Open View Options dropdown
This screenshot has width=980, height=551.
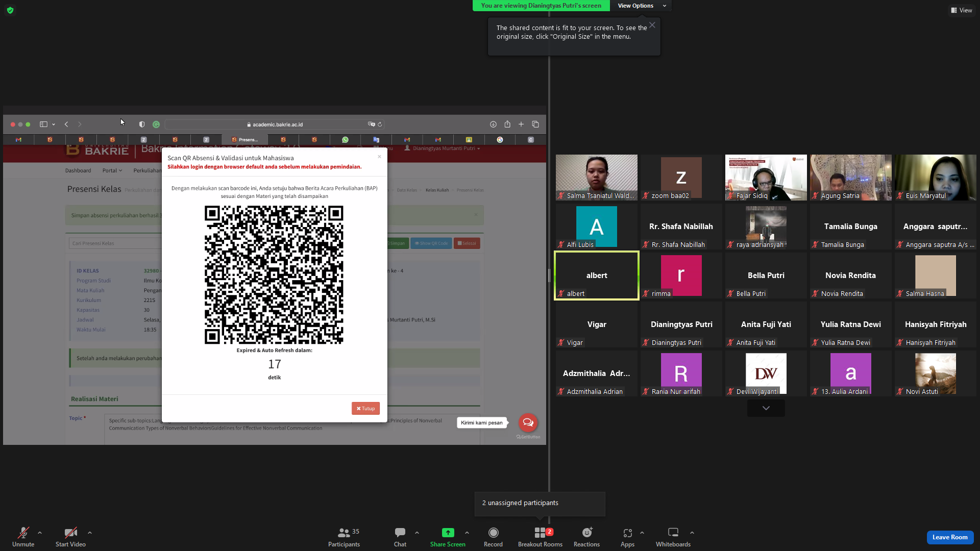pos(642,6)
